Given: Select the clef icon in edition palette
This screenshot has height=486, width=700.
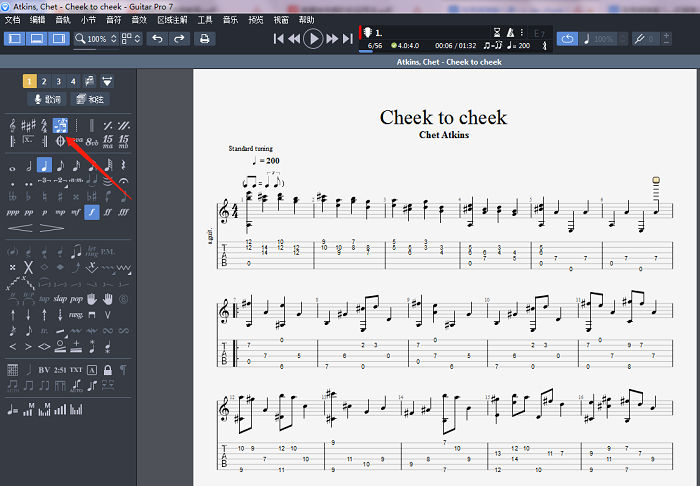Looking at the screenshot, I should [x=13, y=125].
